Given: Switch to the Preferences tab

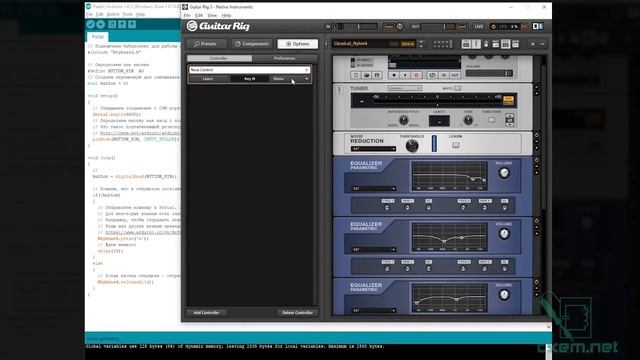Looking at the screenshot, I should point(284,58).
